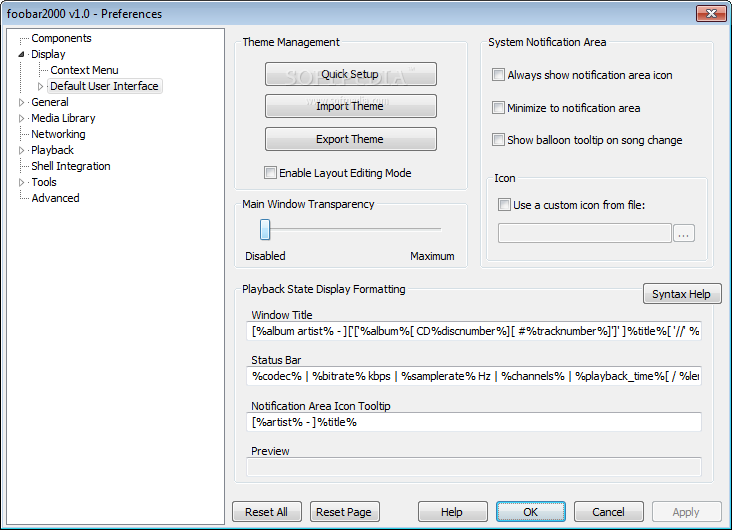732x530 pixels.
Task: Collapse the Display tree node arrow
Action: click(x=21, y=54)
